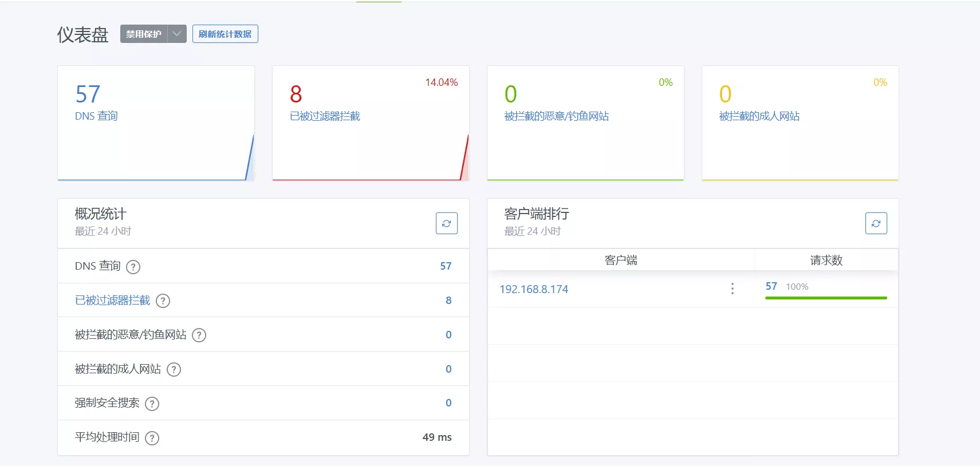Click the 49 ms average processing value
The image size is (980, 466).
click(437, 437)
